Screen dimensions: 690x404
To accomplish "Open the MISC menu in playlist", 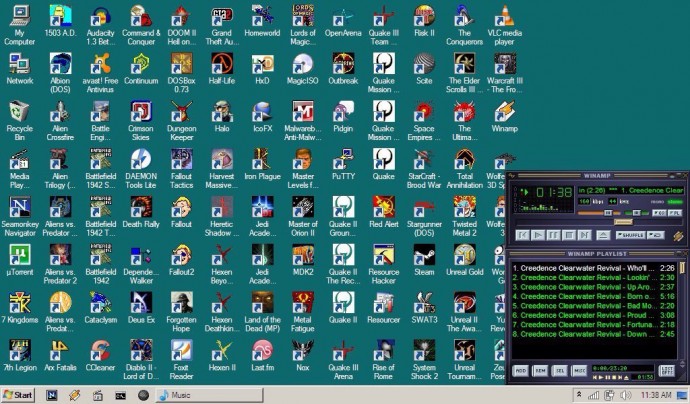I will (x=579, y=370).
